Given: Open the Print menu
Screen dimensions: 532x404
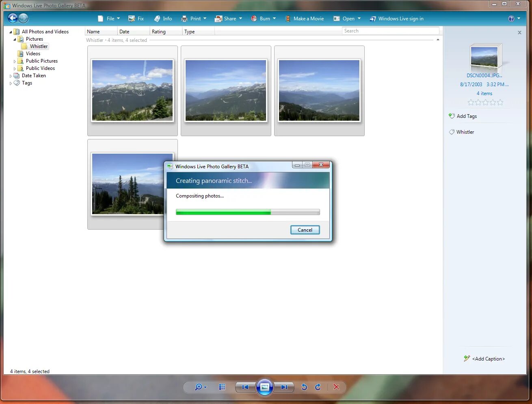Looking at the screenshot, I should coord(194,19).
